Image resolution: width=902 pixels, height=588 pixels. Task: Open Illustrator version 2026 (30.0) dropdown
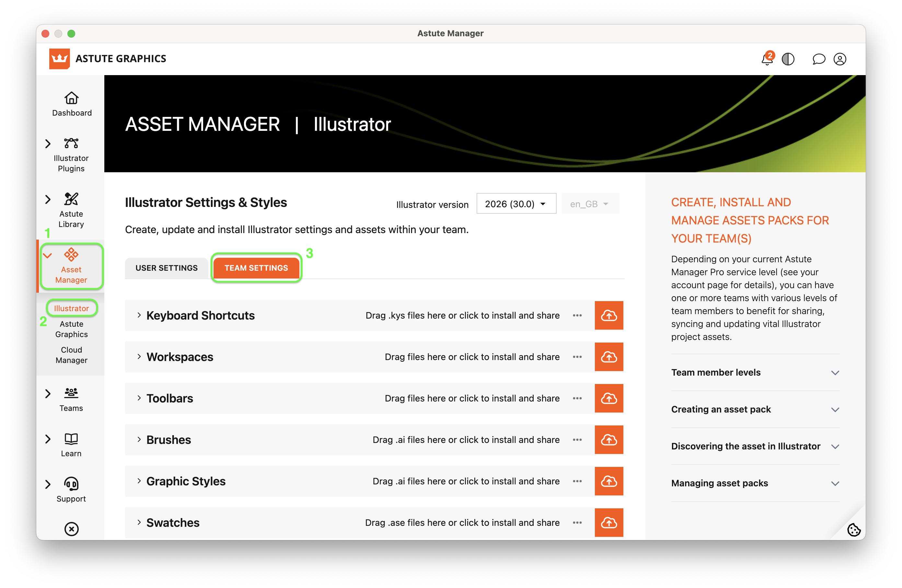point(516,204)
